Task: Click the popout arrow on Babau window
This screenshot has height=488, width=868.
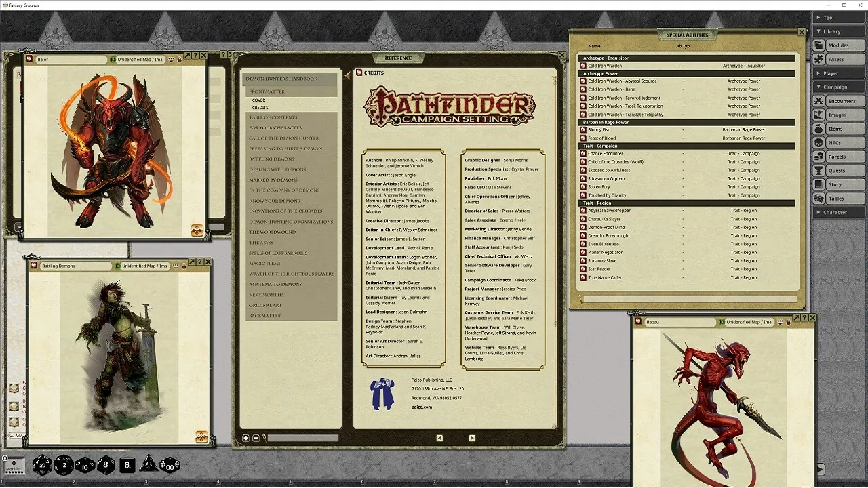Action: click(x=796, y=317)
